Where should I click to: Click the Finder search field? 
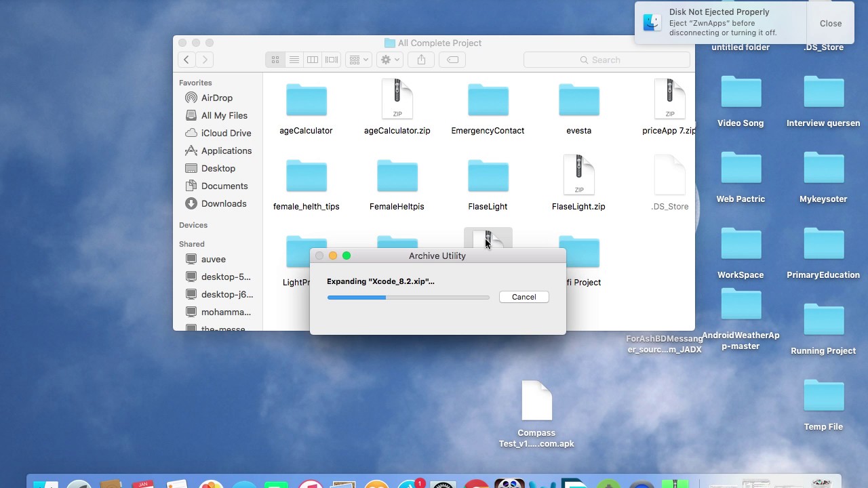607,60
